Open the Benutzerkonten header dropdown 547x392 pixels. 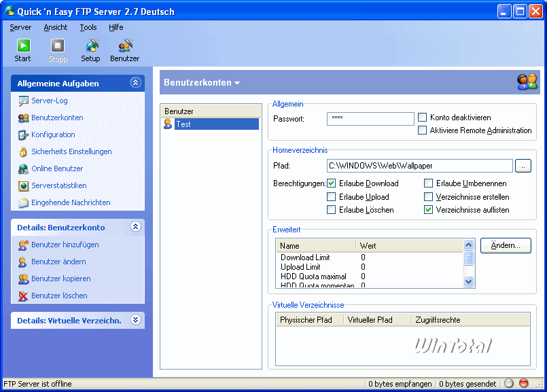pos(237,84)
